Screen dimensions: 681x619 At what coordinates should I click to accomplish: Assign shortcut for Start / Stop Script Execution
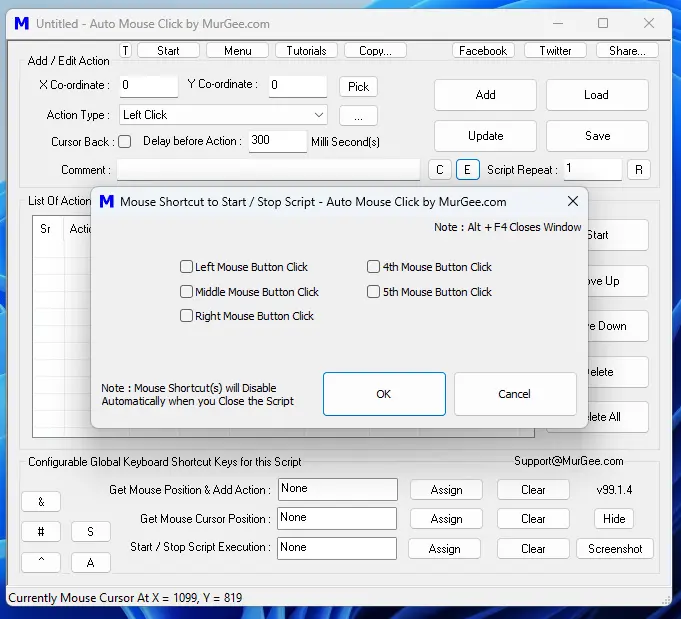click(444, 549)
